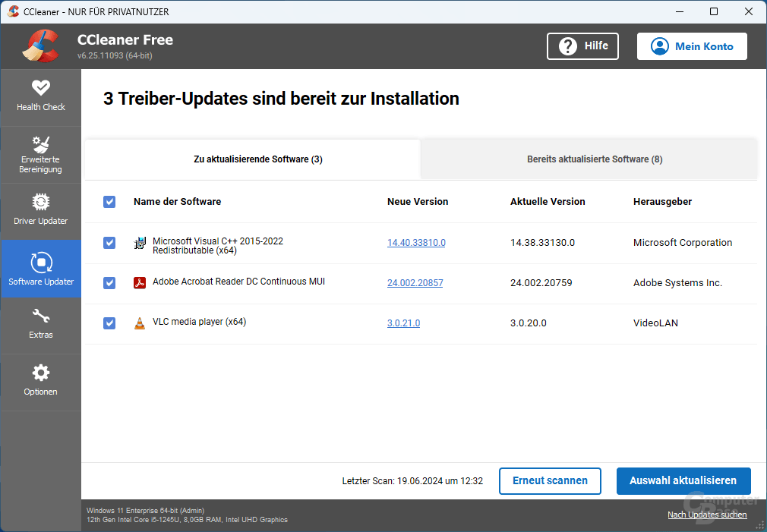767x532 pixels.
Task: Toggle the select-all software checkbox
Action: coord(109,202)
